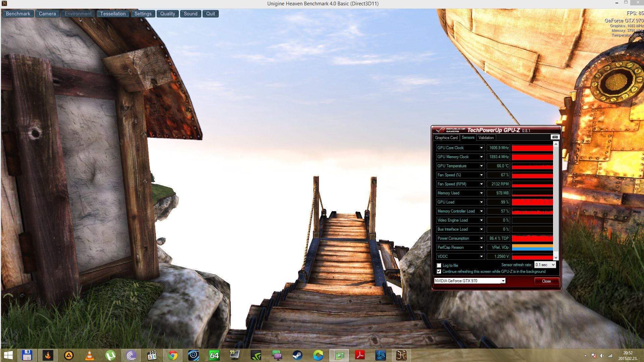Open Fan Speed (RPM) sensor dropdown

pyautogui.click(x=481, y=184)
